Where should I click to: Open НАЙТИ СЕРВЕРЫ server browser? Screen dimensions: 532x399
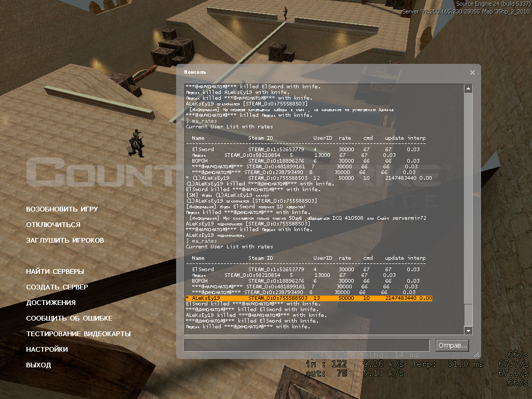(x=55, y=271)
